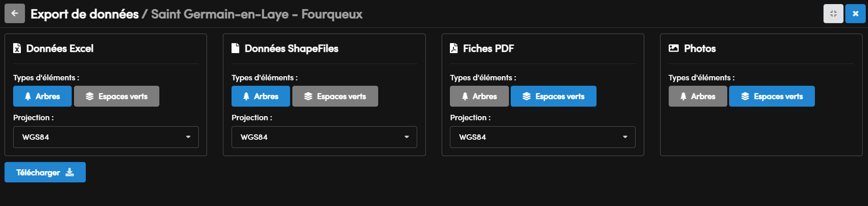Enable Espaces verts in Données Excel
The width and height of the screenshot is (868, 206).
[x=117, y=96]
